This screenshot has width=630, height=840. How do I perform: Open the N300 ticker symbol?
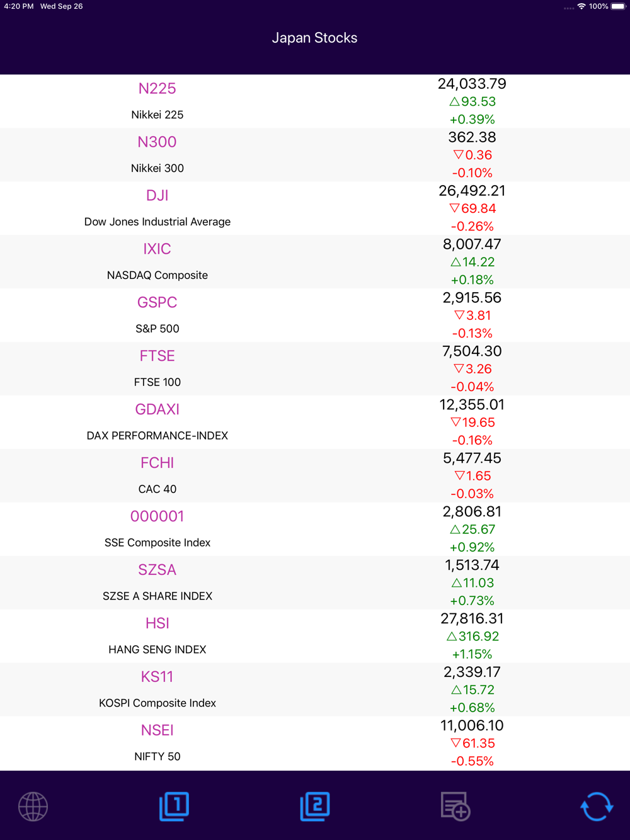(157, 142)
